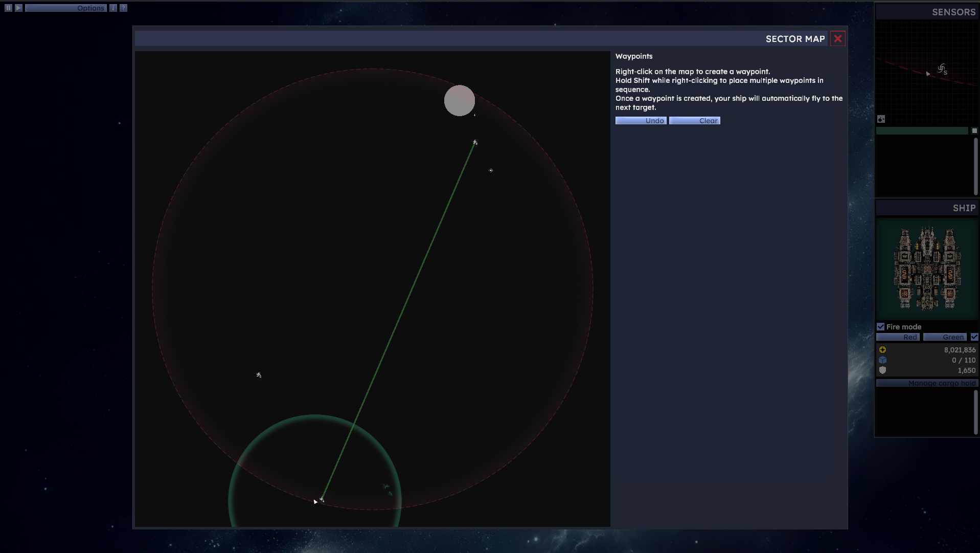Screen dimensions: 980x553
Task: Click the ship thumbnail image
Action: click(927, 269)
